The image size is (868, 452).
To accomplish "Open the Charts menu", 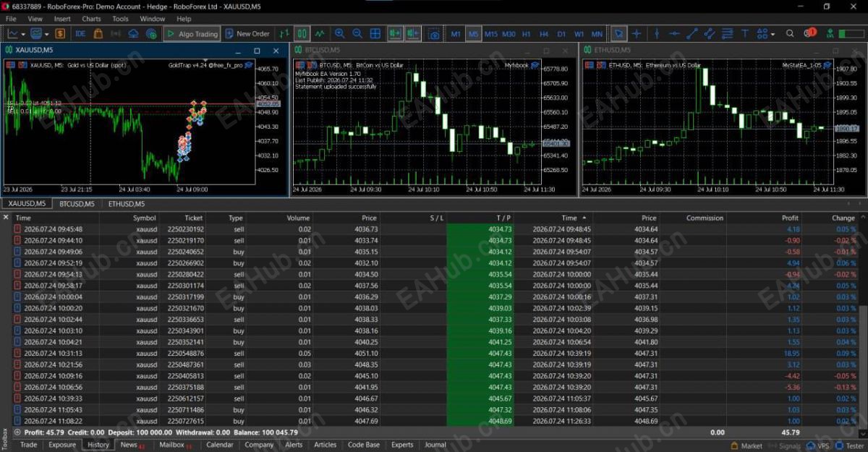I will (92, 19).
